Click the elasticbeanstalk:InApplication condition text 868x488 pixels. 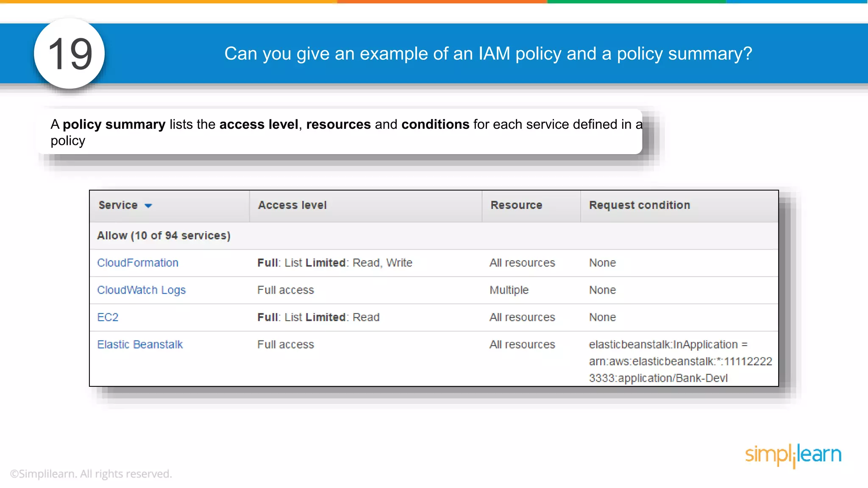click(x=680, y=361)
